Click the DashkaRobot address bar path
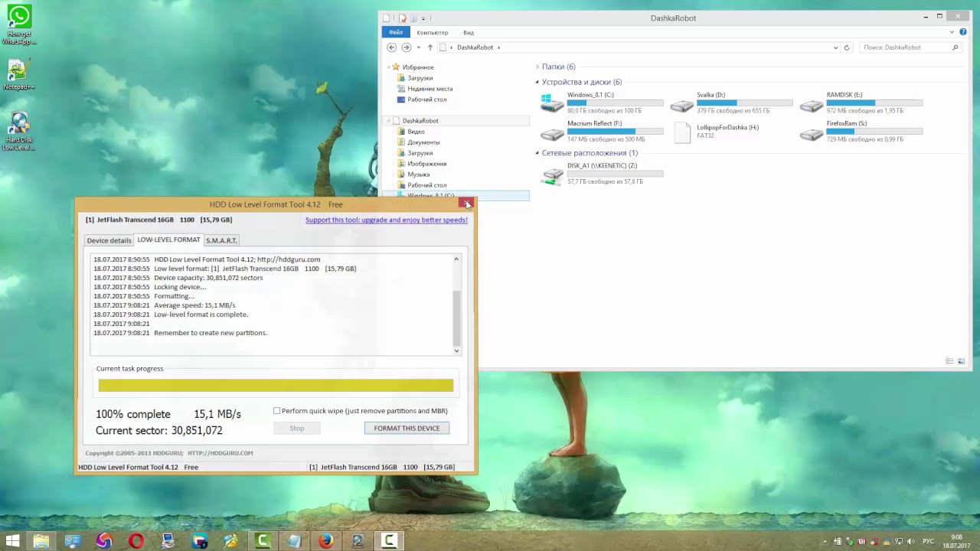The image size is (980, 551). coord(475,47)
